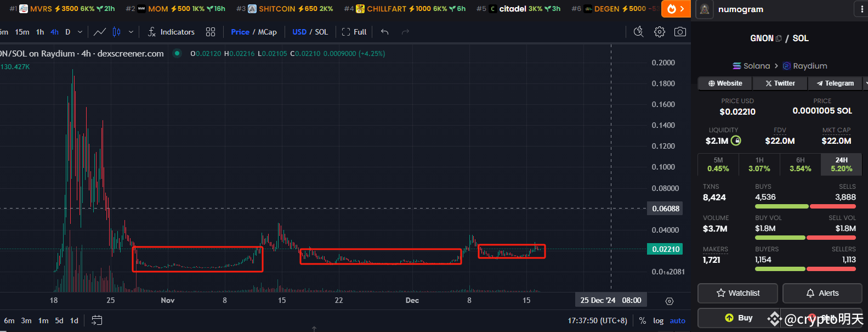This screenshot has width=868, height=332.
Task: Select the 24H stats period
Action: click(842, 165)
